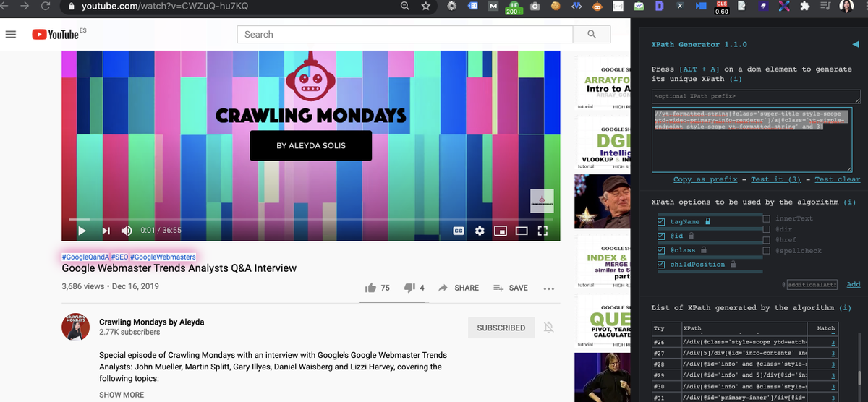Toggle channel notification bell

tap(549, 328)
